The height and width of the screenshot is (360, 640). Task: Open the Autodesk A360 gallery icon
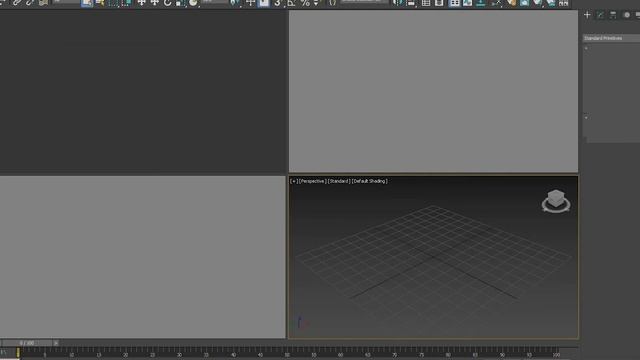[564, 3]
